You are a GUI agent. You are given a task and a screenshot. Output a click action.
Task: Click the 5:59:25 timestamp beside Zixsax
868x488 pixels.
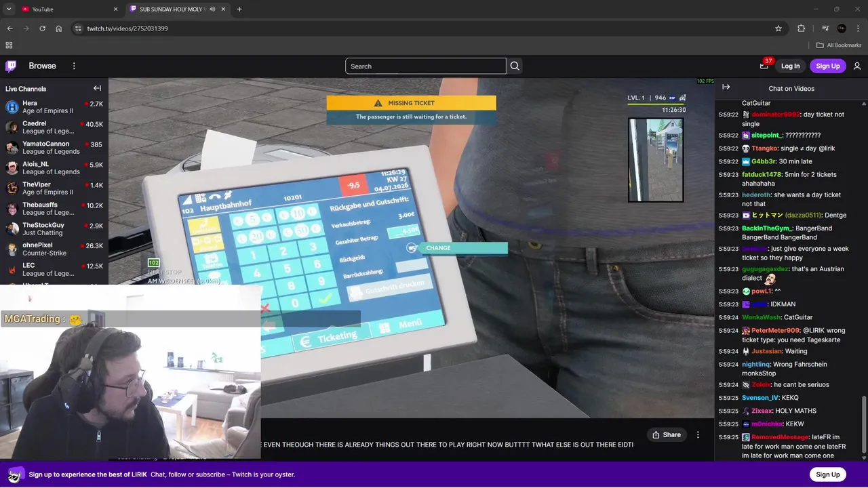pos(728,411)
